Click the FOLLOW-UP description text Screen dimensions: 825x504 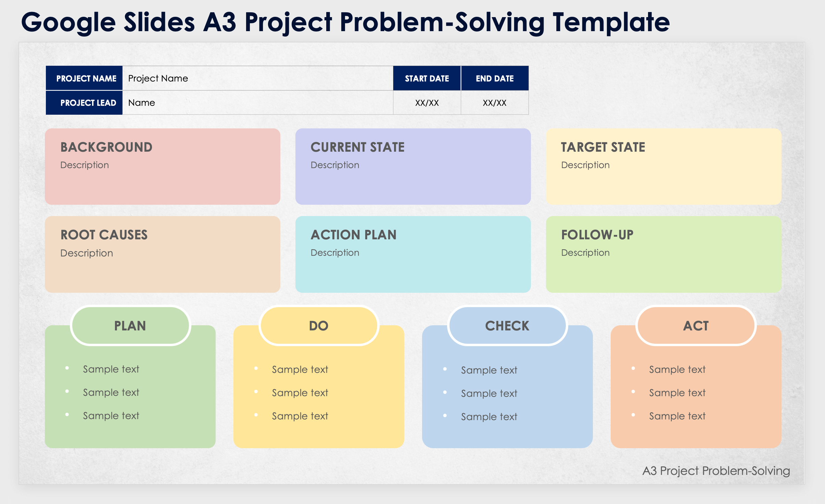pos(585,253)
